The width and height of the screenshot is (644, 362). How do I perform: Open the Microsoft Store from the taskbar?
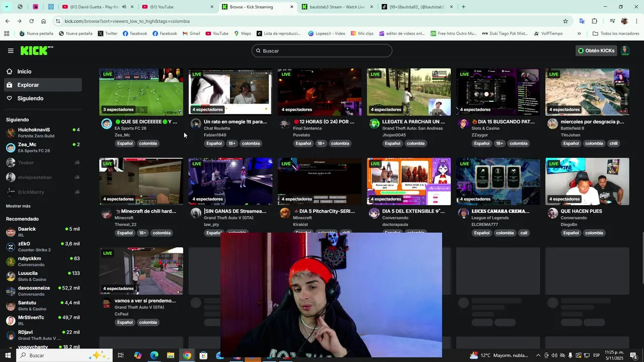click(203, 355)
